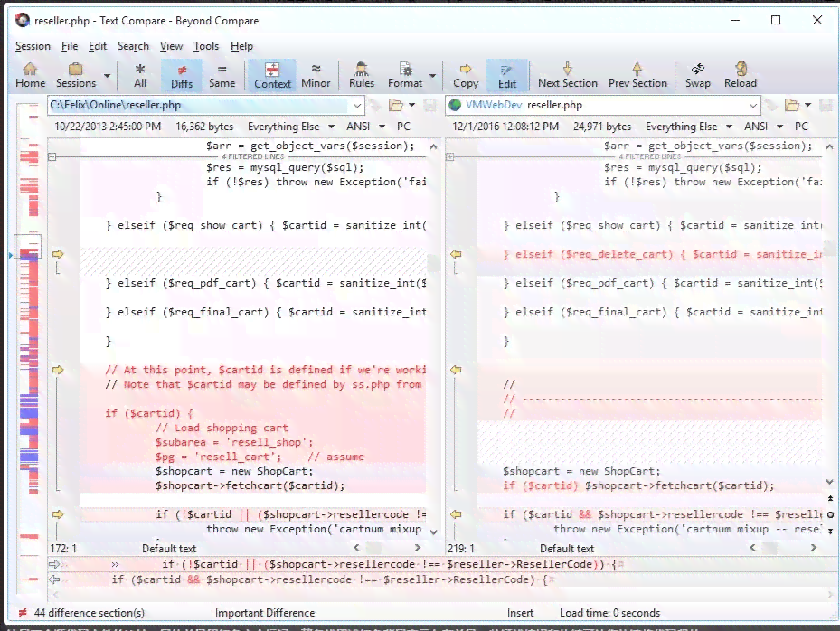
Task: Open the Session menu
Action: click(x=33, y=46)
